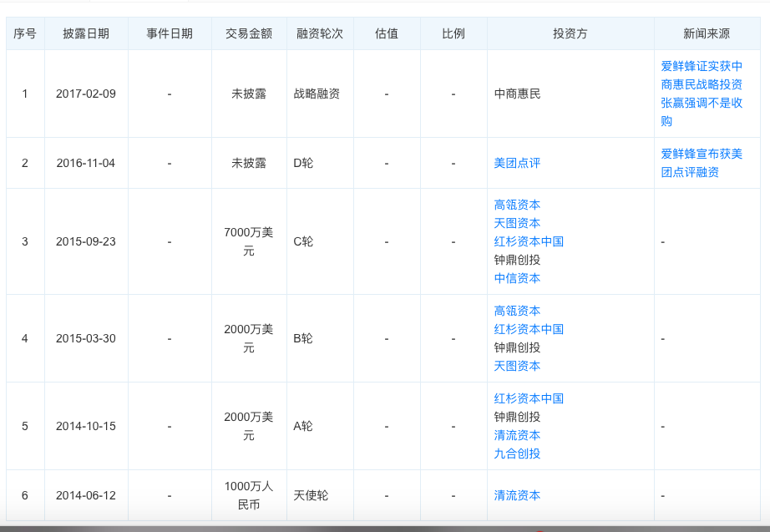Select 钟鼎创投 text in the A轮 row

517,417
